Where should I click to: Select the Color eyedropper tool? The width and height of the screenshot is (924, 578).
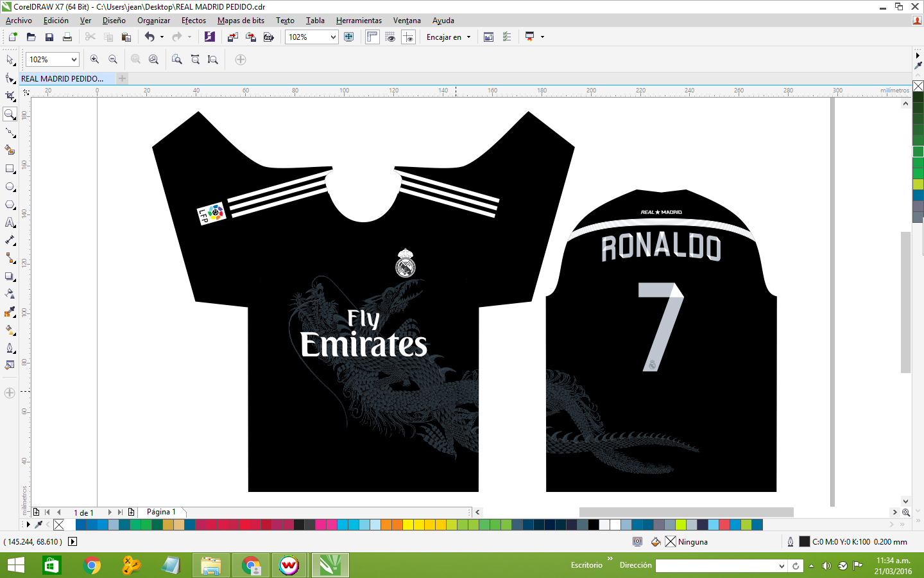click(10, 312)
